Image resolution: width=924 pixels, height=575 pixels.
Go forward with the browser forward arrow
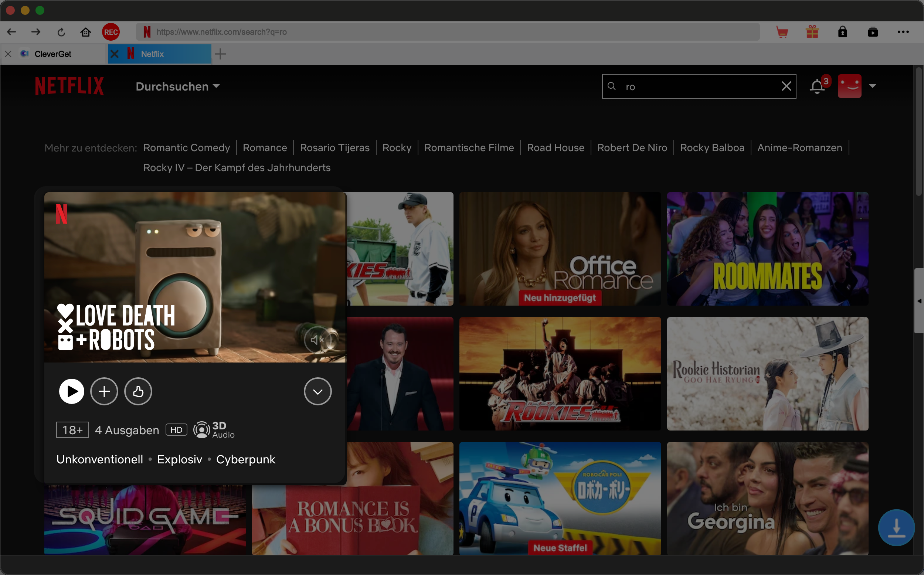(x=36, y=32)
